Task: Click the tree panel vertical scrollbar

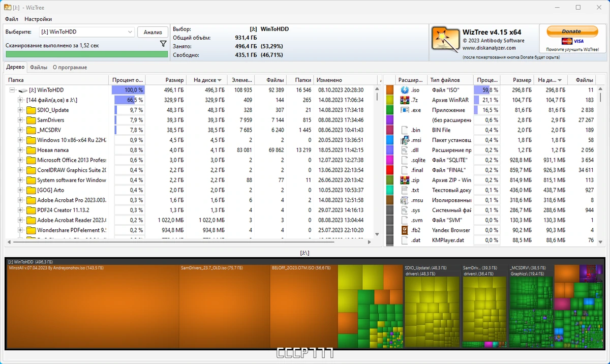Action: (377, 162)
